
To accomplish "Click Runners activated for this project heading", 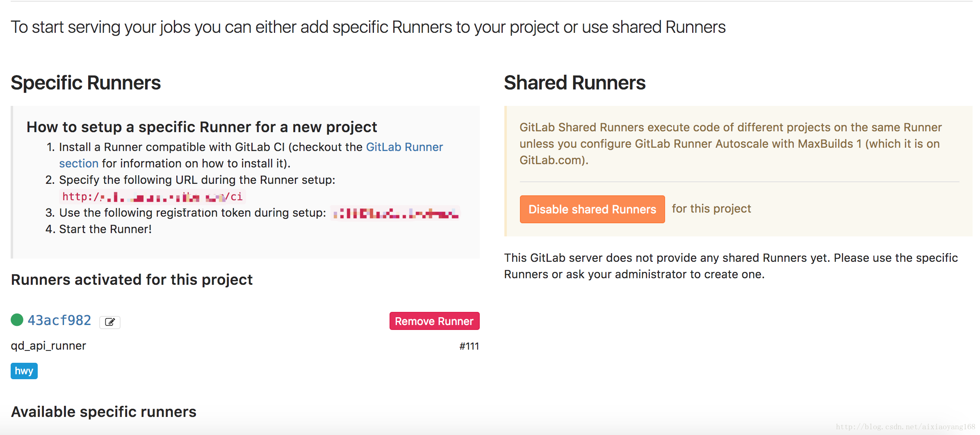I will click(132, 279).
